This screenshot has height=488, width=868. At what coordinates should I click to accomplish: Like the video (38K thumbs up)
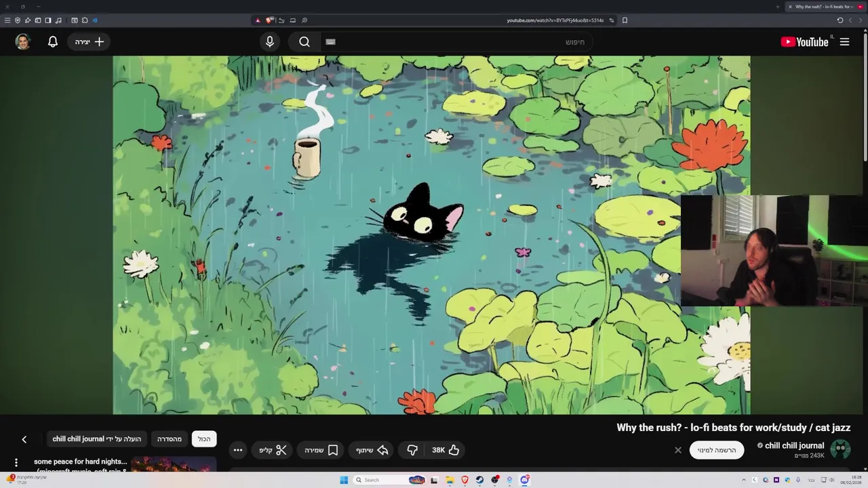point(446,450)
